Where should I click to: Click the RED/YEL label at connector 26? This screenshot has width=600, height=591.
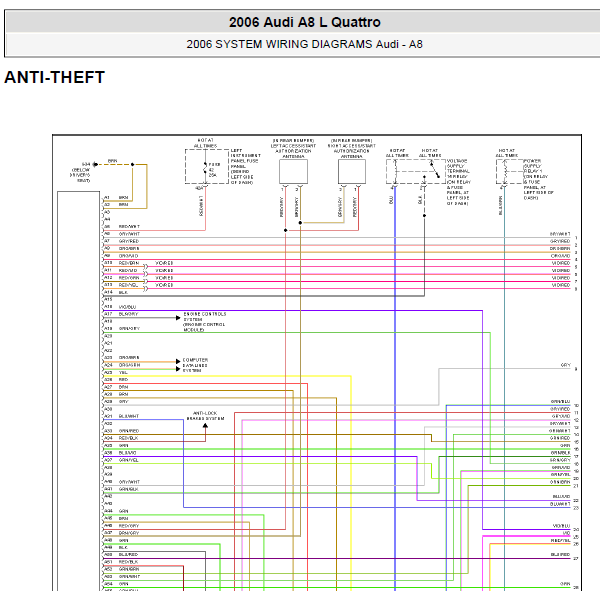[x=561, y=540]
